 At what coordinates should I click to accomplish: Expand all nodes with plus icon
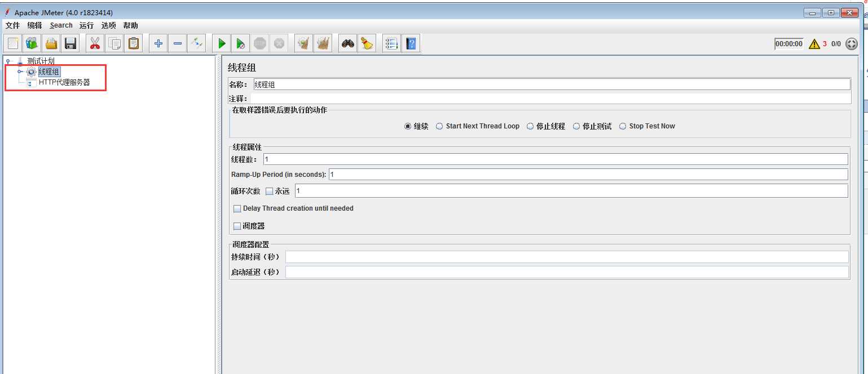click(158, 43)
